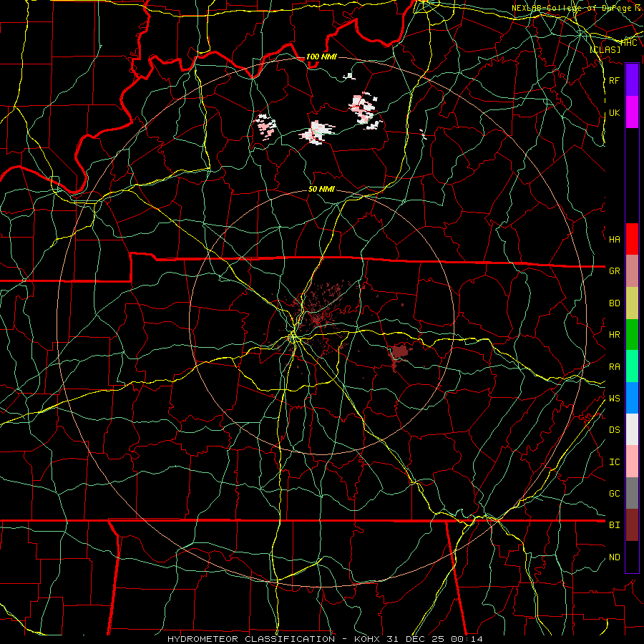This screenshot has height=644, width=644.
Task: Click the dark red BI legend color
Action: point(632,525)
